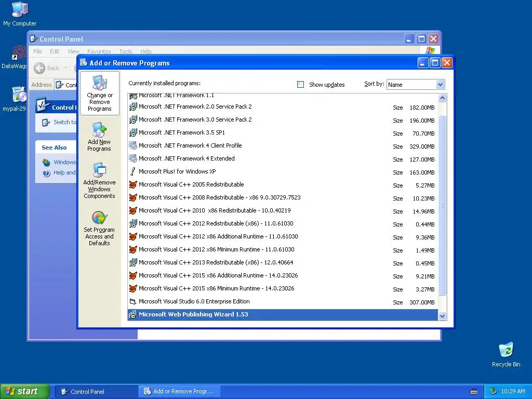Open the Sort by Name dropdown

(440, 85)
